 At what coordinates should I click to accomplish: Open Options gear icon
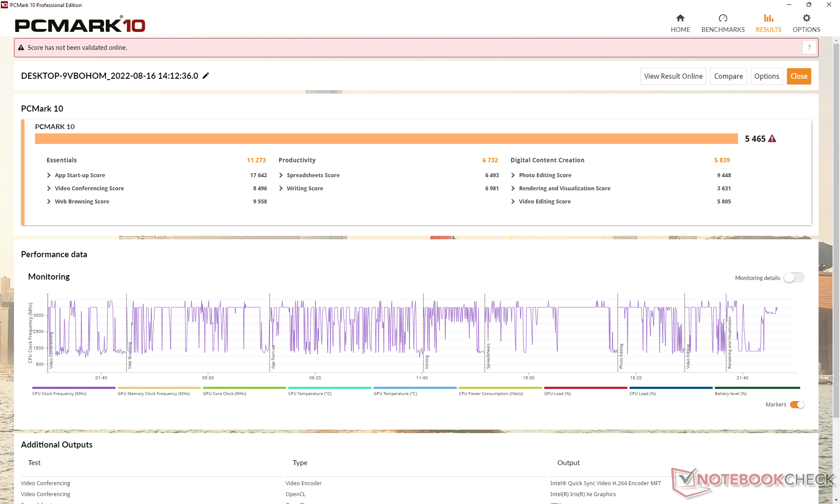coord(806,18)
